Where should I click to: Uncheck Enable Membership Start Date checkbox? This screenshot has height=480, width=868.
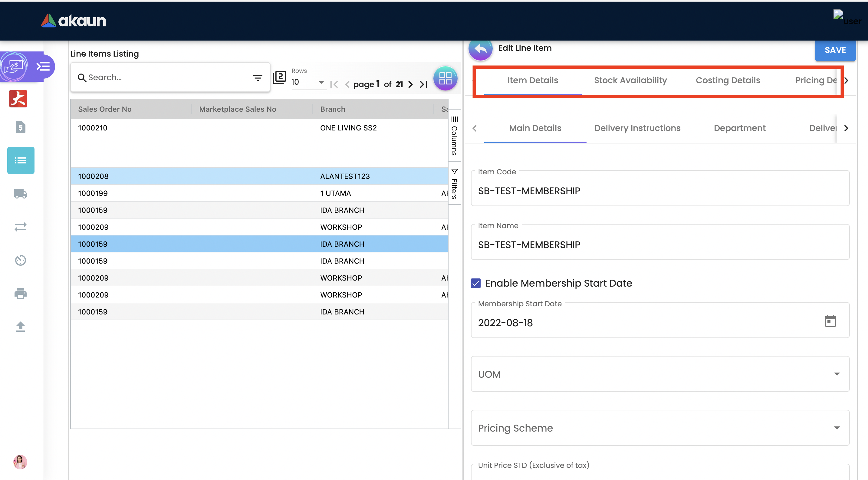[x=476, y=283]
